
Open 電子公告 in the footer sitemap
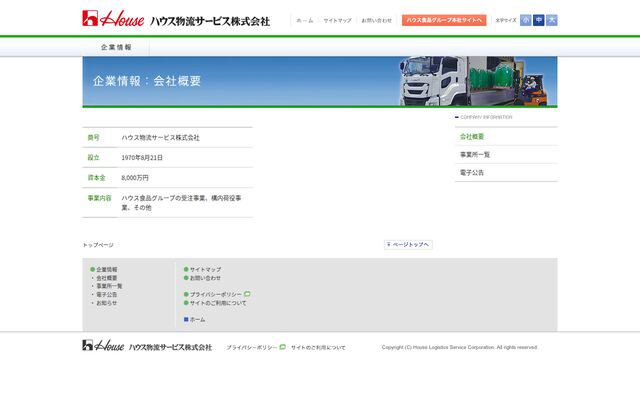click(x=107, y=294)
